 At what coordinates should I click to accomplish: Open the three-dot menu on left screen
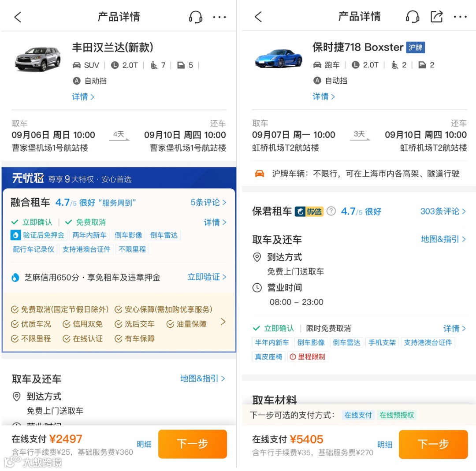pos(219,17)
